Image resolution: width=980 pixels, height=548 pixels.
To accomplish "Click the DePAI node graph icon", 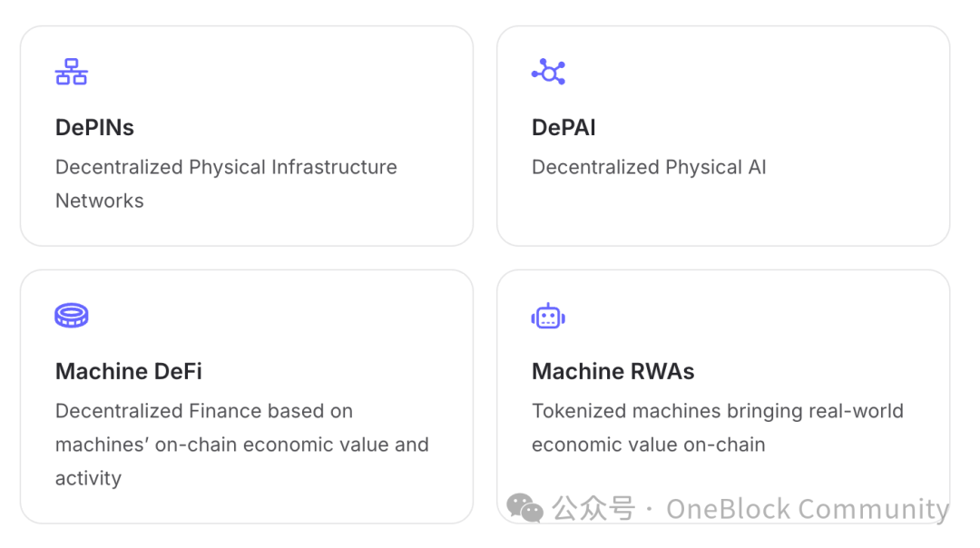I will pos(548,72).
